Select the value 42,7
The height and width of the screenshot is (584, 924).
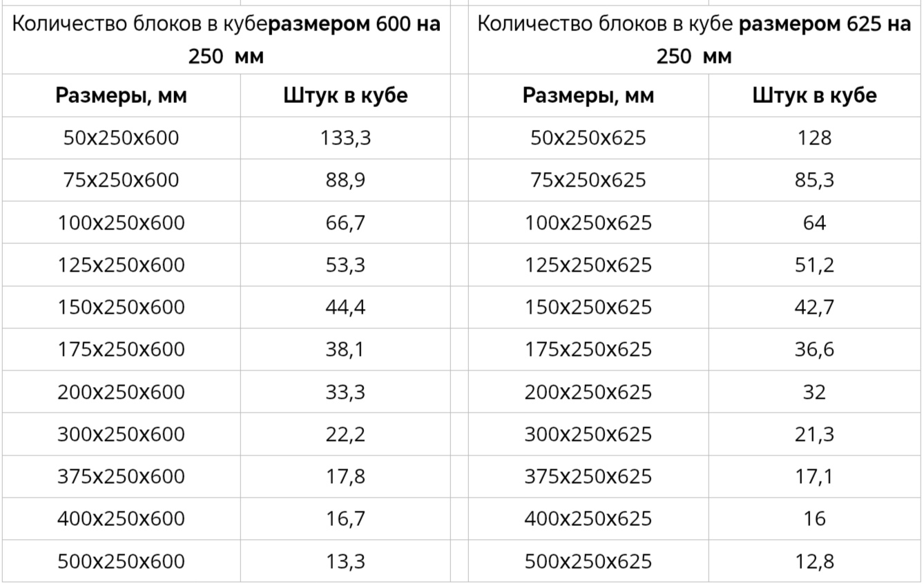814,307
